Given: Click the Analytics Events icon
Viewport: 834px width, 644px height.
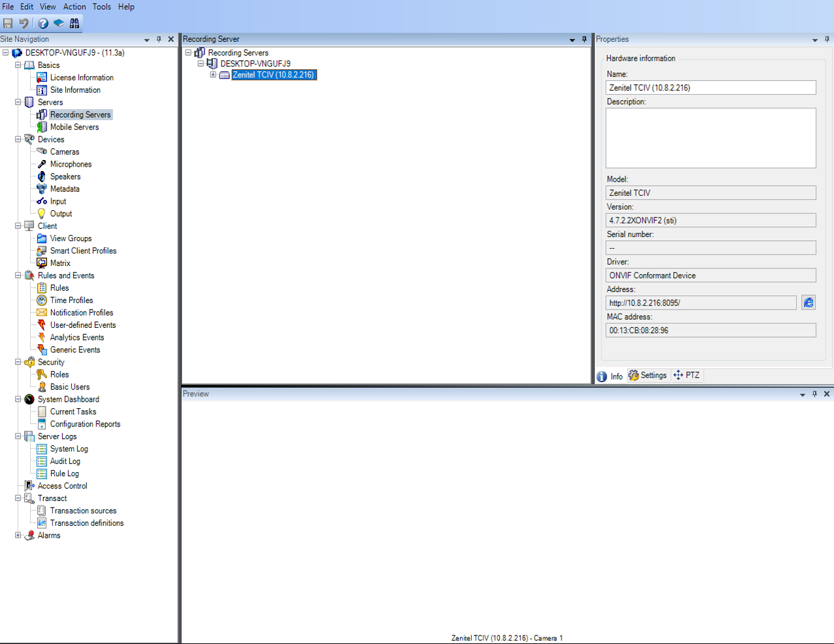Looking at the screenshot, I should click(x=42, y=338).
